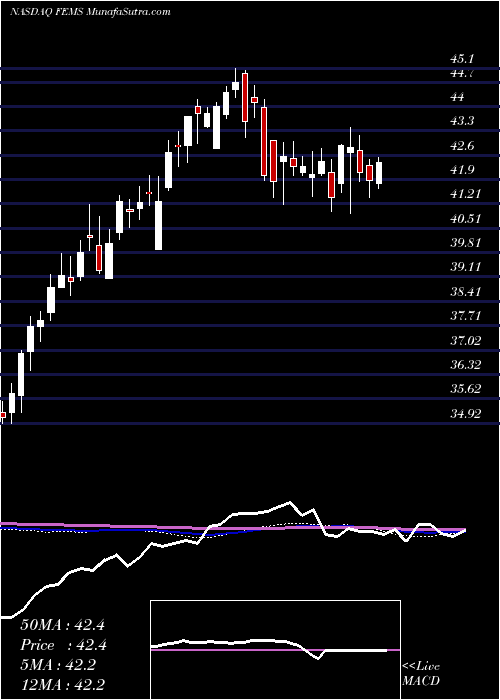The height and width of the screenshot is (700, 500).
Task: Select the 41.21 price axis label
Action: click(x=465, y=194)
